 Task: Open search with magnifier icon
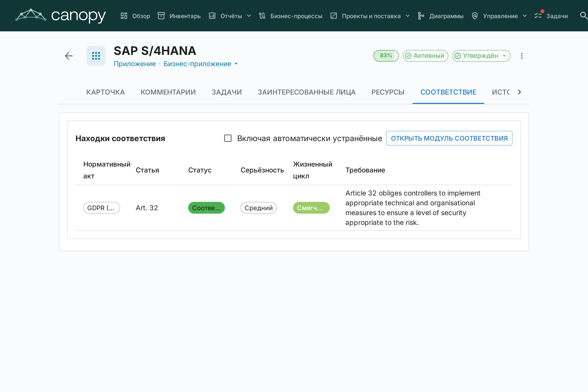coord(584,15)
